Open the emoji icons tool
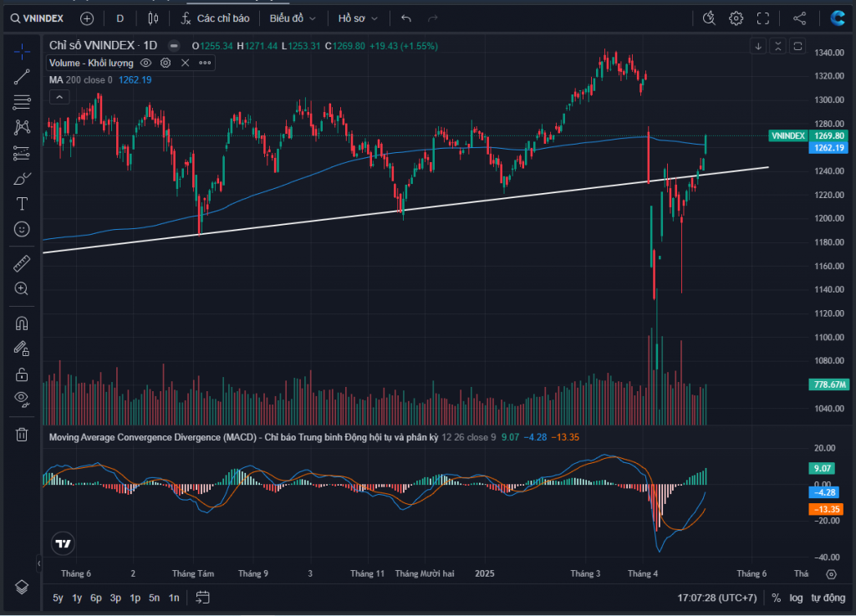 (x=22, y=229)
